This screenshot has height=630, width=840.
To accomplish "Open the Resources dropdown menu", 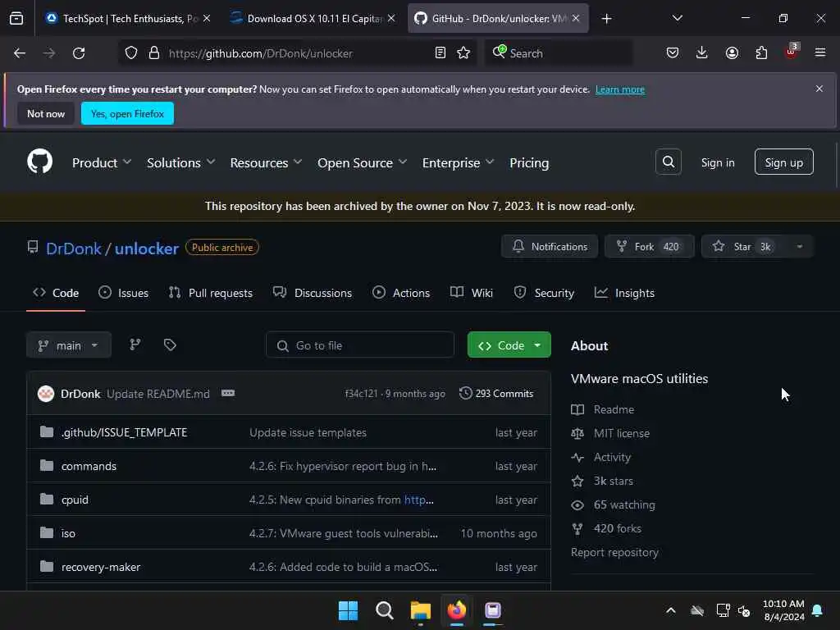I will (x=267, y=163).
